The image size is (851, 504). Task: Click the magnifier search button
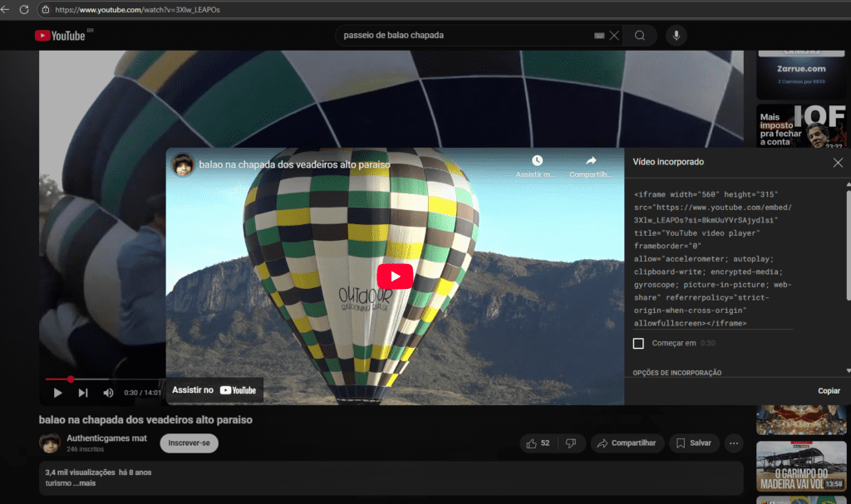click(640, 35)
